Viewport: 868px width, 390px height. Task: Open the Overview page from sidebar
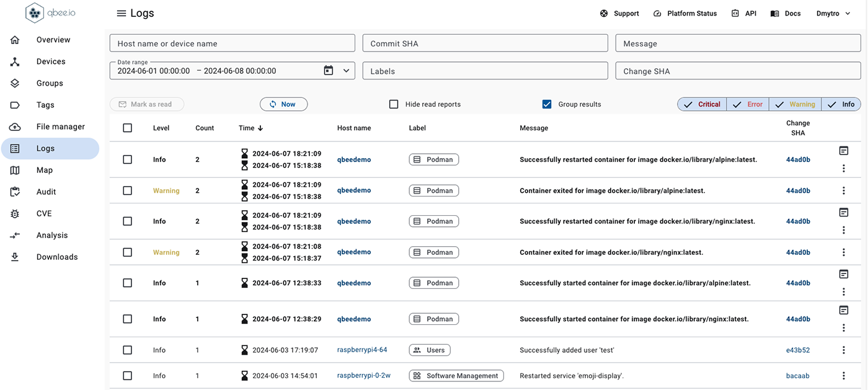pyautogui.click(x=50, y=40)
